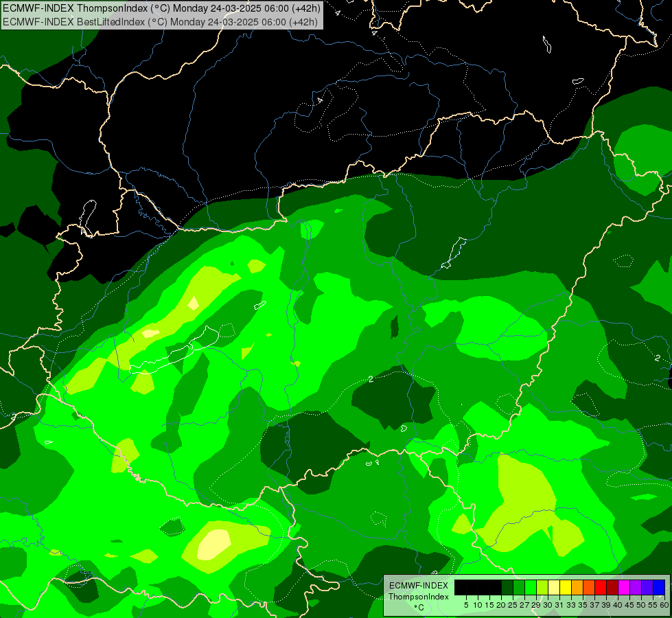Click the legend tick value 20

501,605
